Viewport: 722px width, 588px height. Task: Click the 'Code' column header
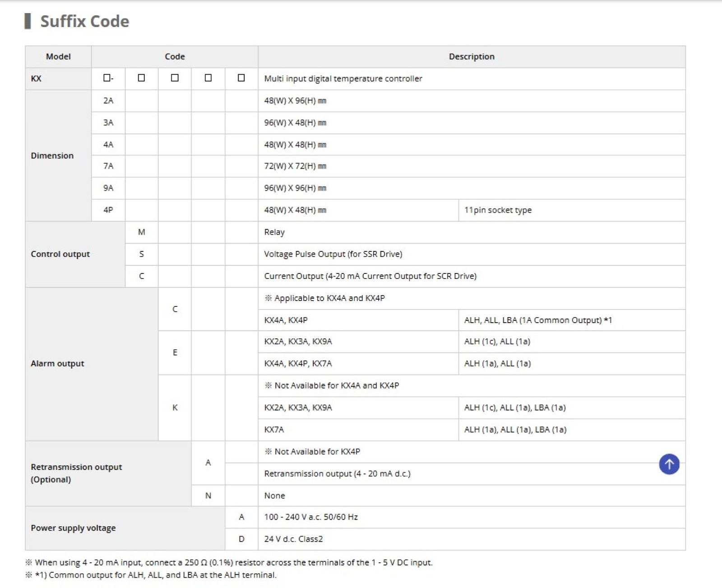(x=175, y=56)
